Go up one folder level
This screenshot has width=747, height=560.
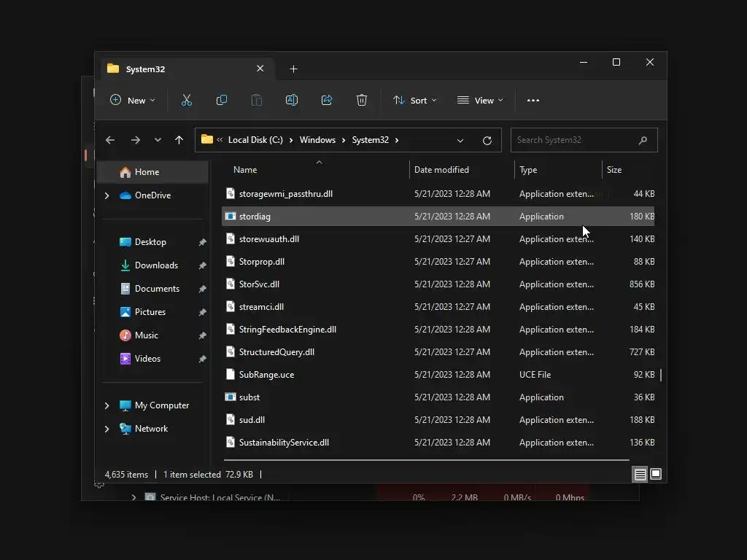tap(179, 140)
